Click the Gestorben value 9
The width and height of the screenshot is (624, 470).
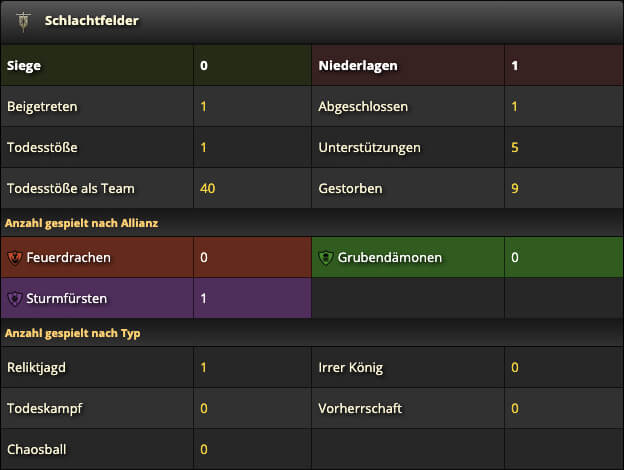(x=515, y=189)
